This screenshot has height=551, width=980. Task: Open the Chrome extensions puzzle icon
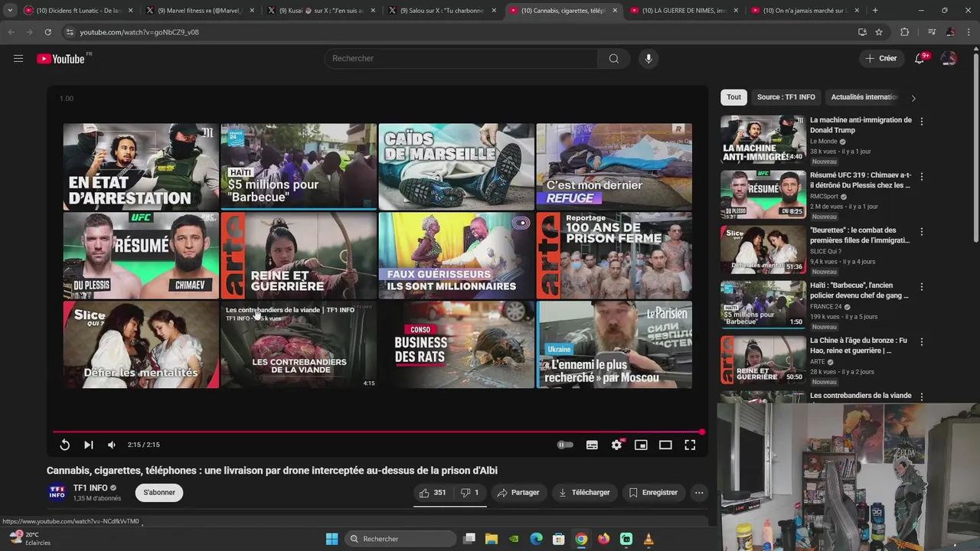pyautogui.click(x=905, y=32)
